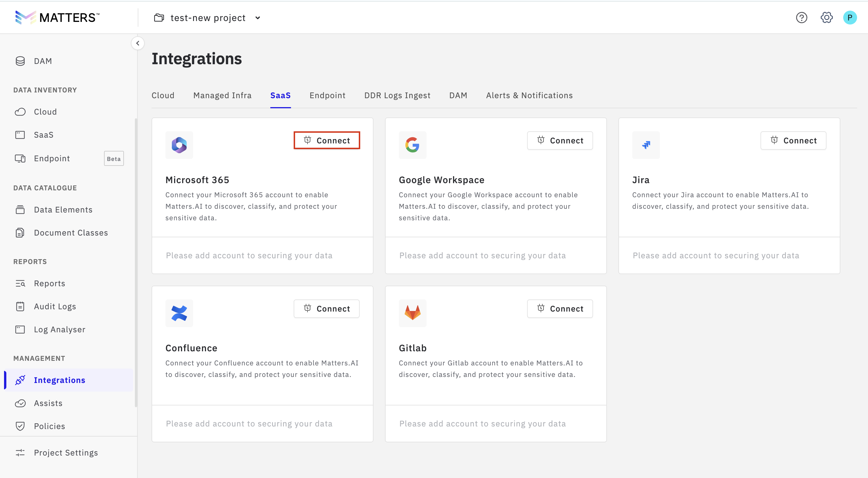This screenshot has width=868, height=478.
Task: Connect the Confluence account
Action: click(x=327, y=309)
